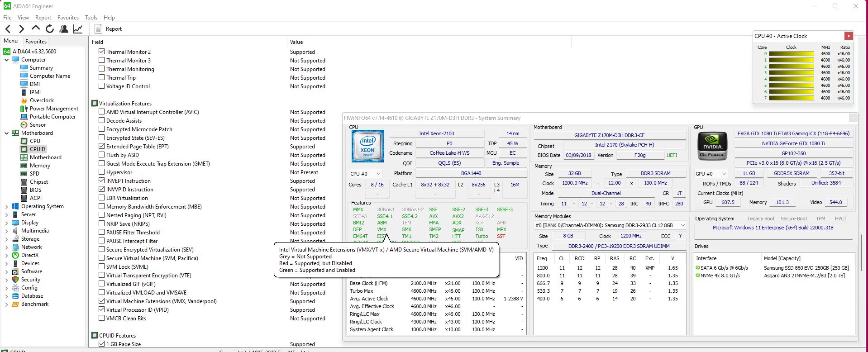The image size is (868, 352).
Task: Refresh the AIDA64 page
Action: (x=50, y=29)
